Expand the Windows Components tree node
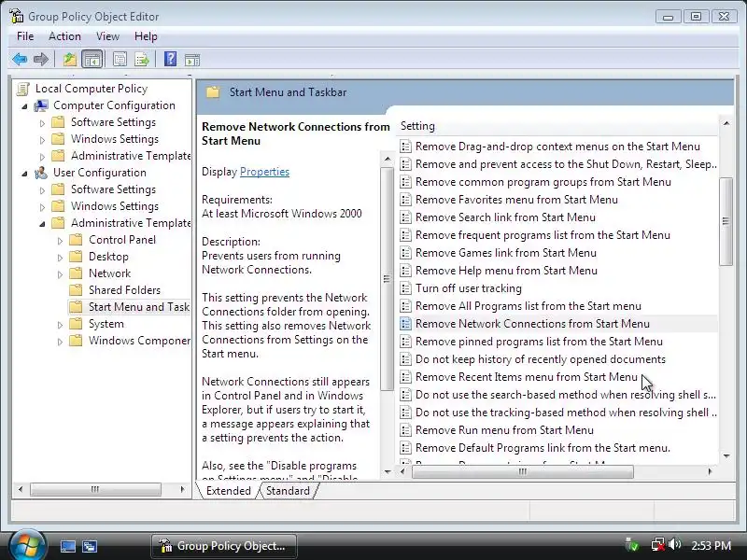This screenshot has width=747, height=560. point(60,342)
